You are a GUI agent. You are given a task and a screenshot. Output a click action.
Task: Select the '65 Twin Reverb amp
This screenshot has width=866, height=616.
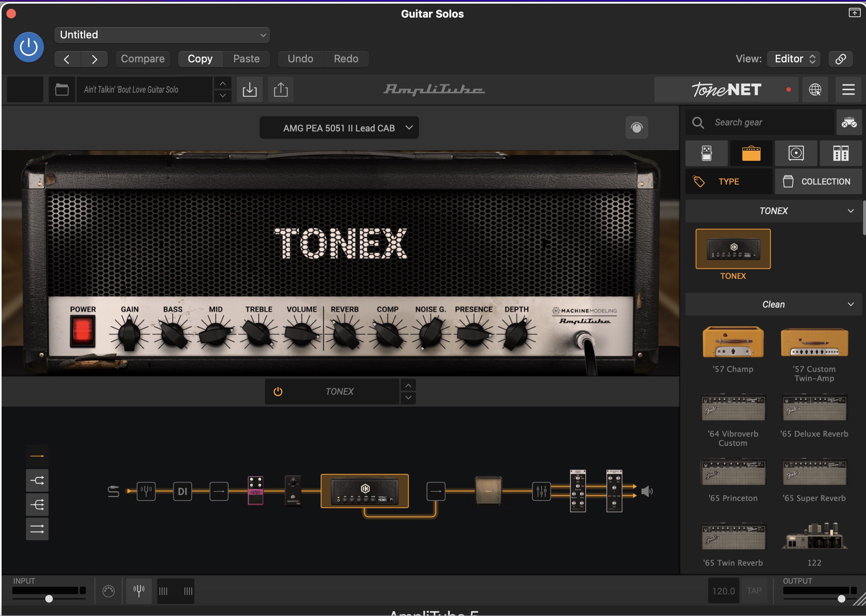pyautogui.click(x=733, y=537)
